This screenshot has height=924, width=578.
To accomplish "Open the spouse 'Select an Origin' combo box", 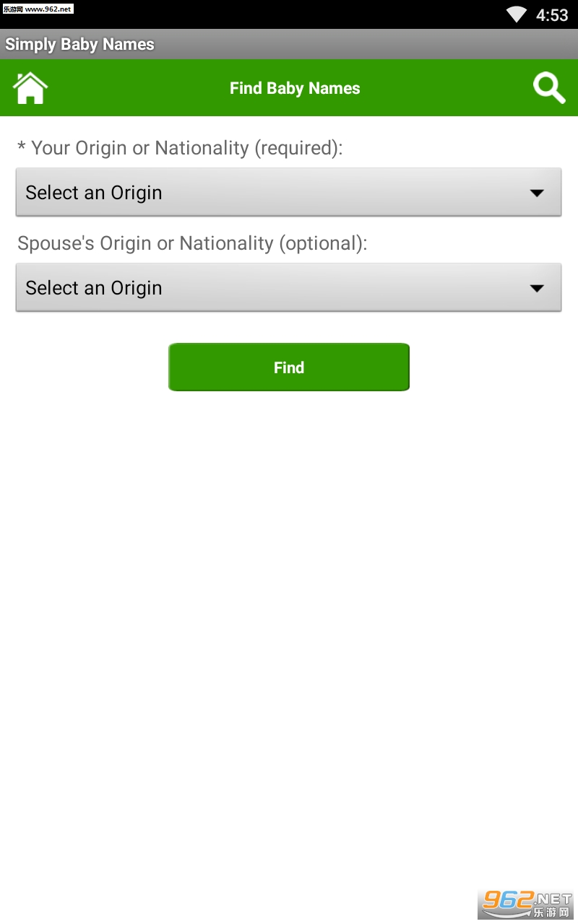I will [x=275, y=288].
